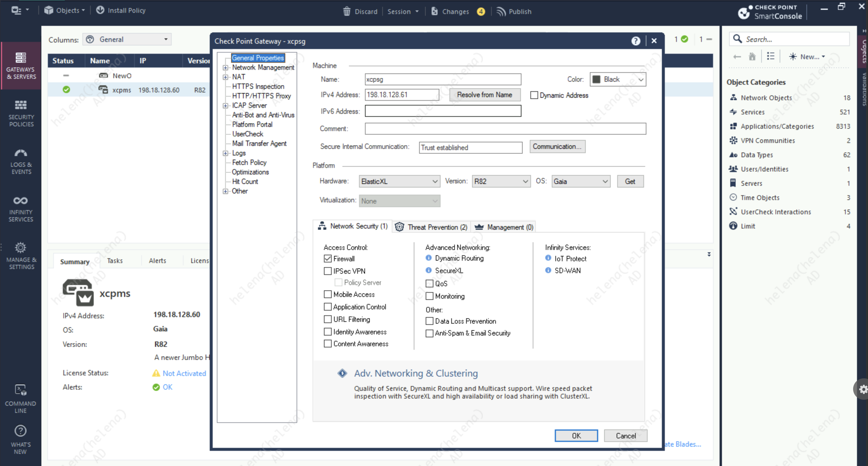The width and height of the screenshot is (868, 466).
Task: Click the dialog help question mark icon
Action: [635, 41]
